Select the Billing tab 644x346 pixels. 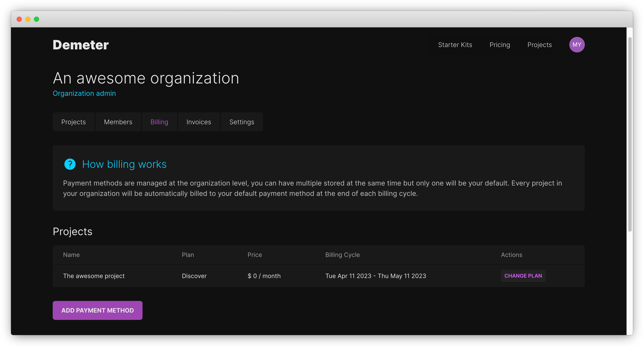[159, 122]
